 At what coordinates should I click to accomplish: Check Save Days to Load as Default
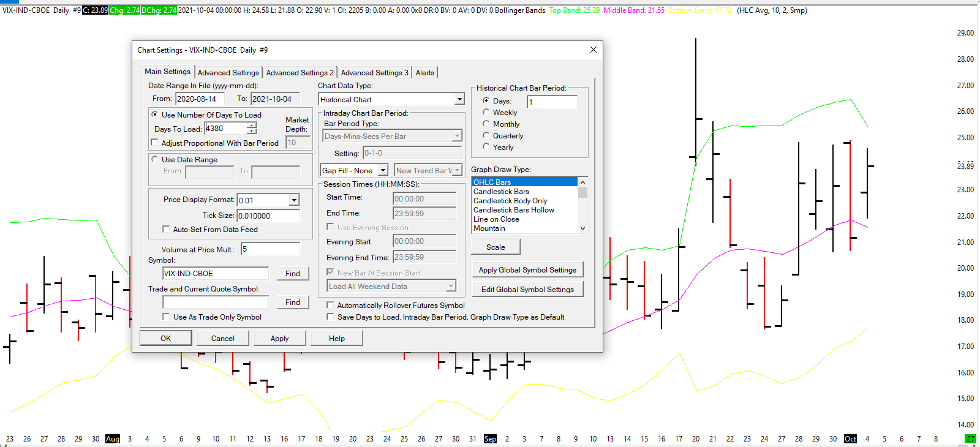pos(330,317)
